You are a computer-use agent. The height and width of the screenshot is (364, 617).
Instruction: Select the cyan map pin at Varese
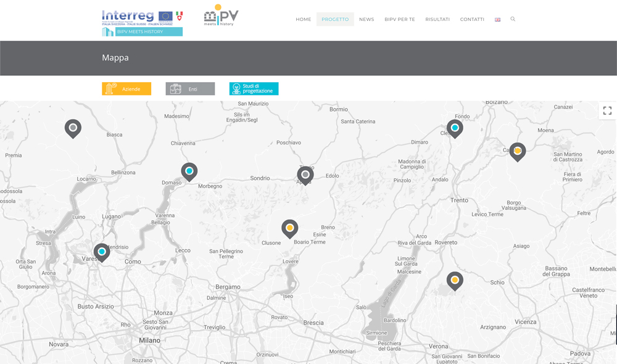click(x=102, y=252)
